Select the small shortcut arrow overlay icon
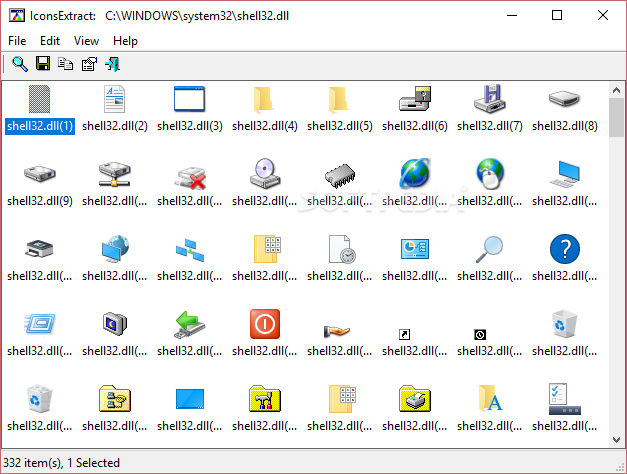 [x=404, y=334]
